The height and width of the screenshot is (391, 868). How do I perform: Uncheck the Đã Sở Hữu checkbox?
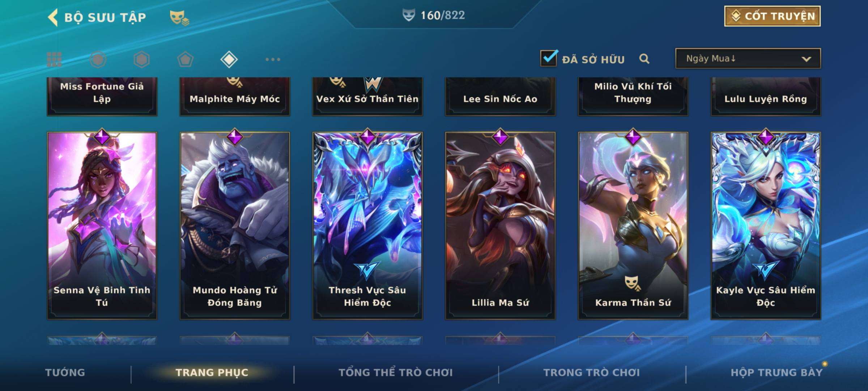[549, 58]
